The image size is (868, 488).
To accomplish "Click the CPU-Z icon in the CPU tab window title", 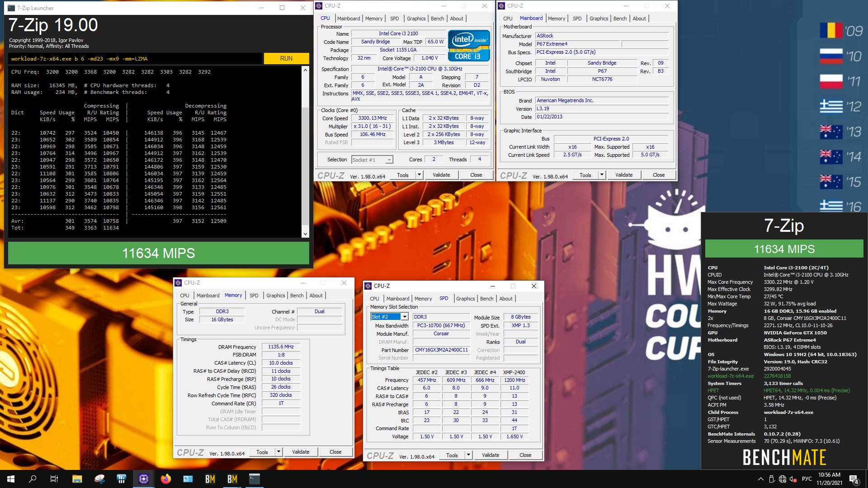I will (x=319, y=6).
